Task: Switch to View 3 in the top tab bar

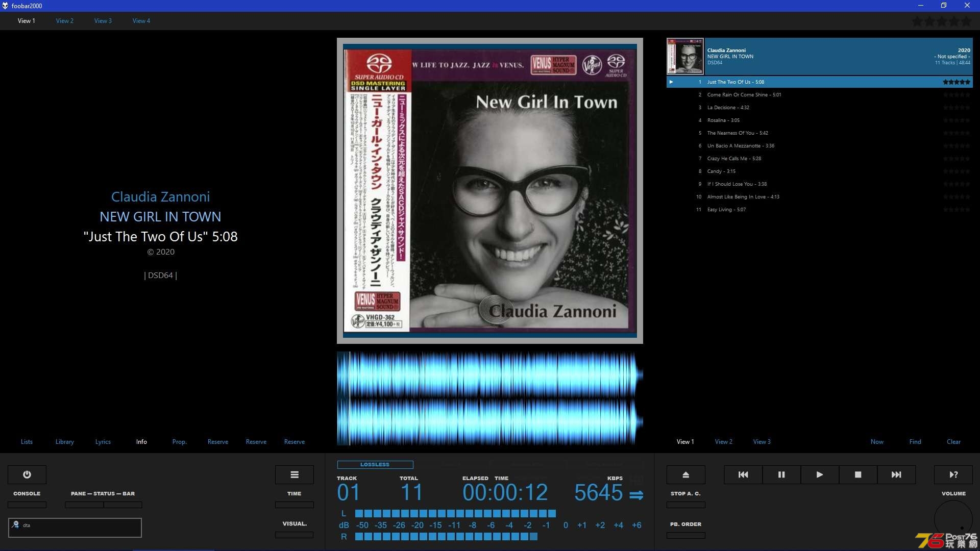Action: [103, 21]
